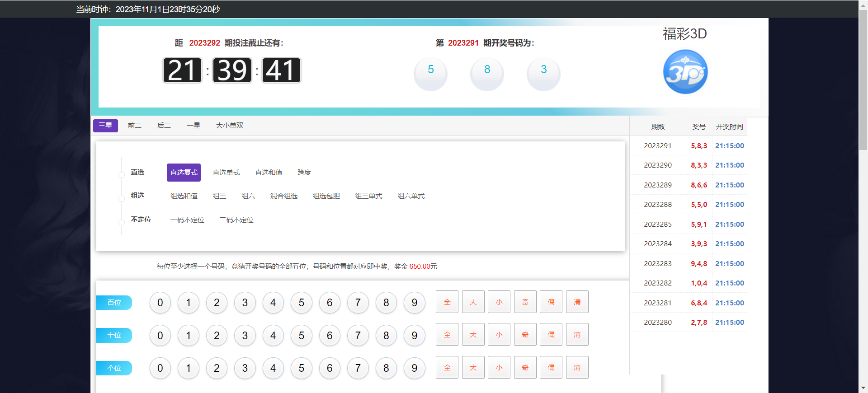Image resolution: width=868 pixels, height=393 pixels.
Task: Select the 二码不定位 play type
Action: coord(236,220)
